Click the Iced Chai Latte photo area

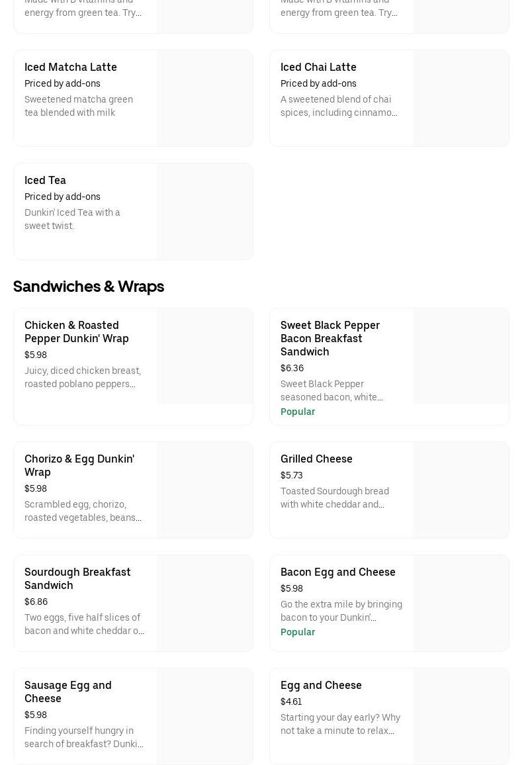click(x=461, y=99)
